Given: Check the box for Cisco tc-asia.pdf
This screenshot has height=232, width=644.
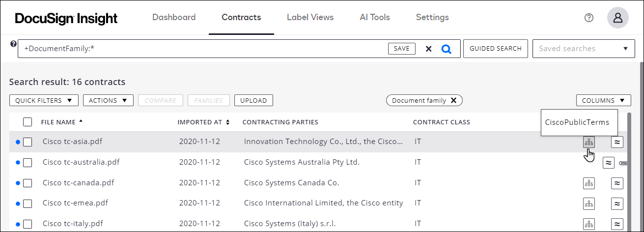Looking at the screenshot, I should pyautogui.click(x=28, y=142).
